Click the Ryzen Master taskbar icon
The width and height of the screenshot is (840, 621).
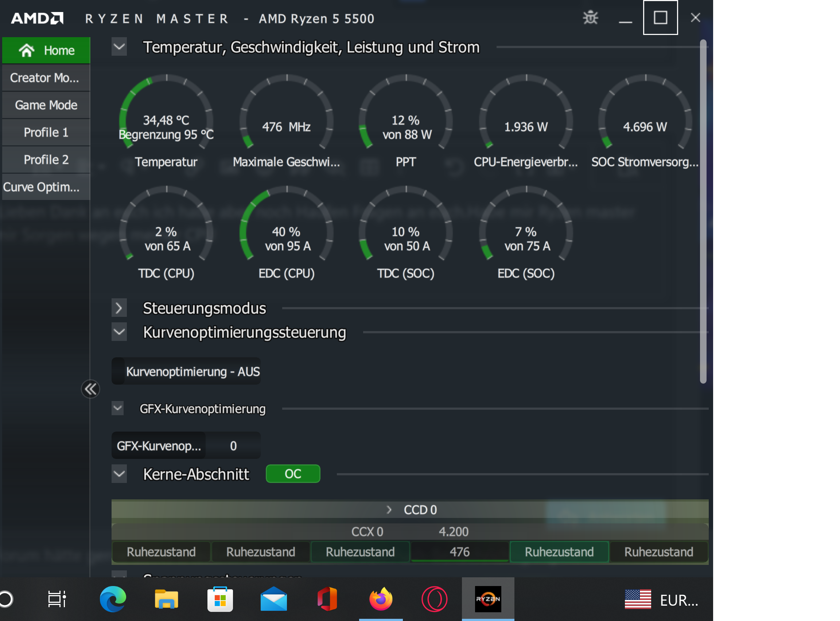coord(488,599)
